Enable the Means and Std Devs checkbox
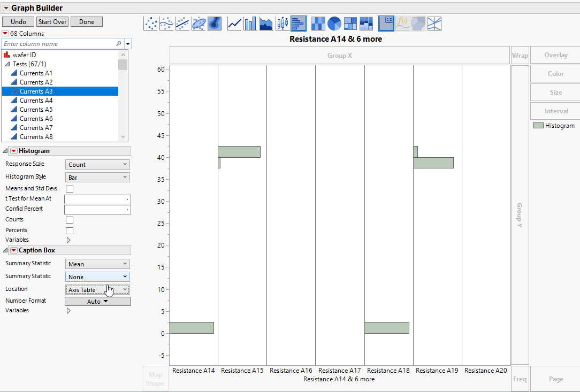Screen dimensions: 580x392 [69, 188]
